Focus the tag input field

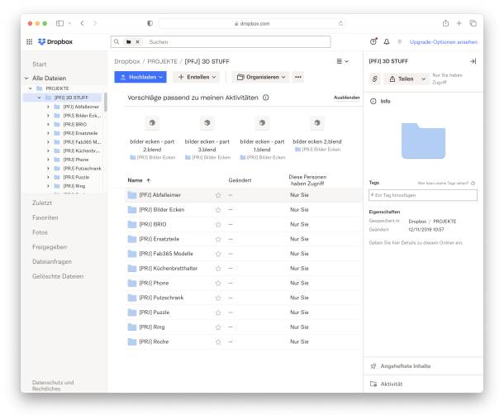(x=423, y=195)
